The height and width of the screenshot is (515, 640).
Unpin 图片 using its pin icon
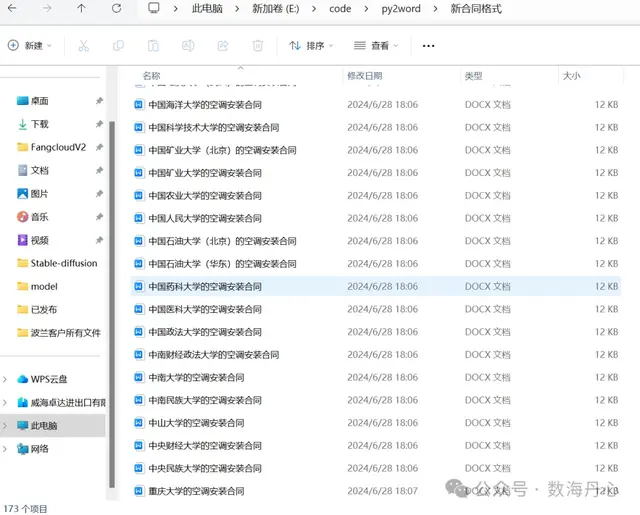99,193
